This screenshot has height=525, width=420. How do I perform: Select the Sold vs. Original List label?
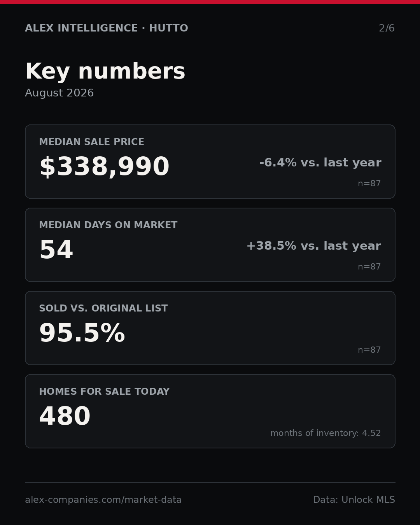[103, 308]
